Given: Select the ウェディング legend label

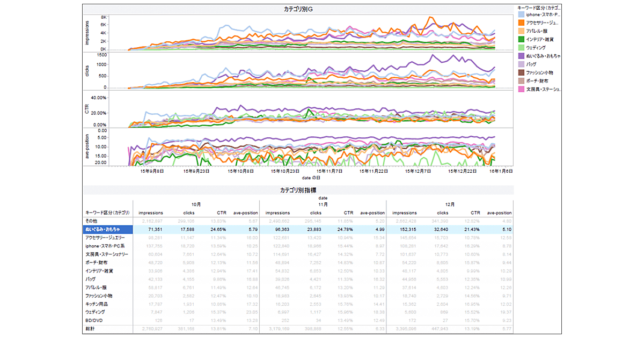Looking at the screenshot, I should tap(536, 48).
